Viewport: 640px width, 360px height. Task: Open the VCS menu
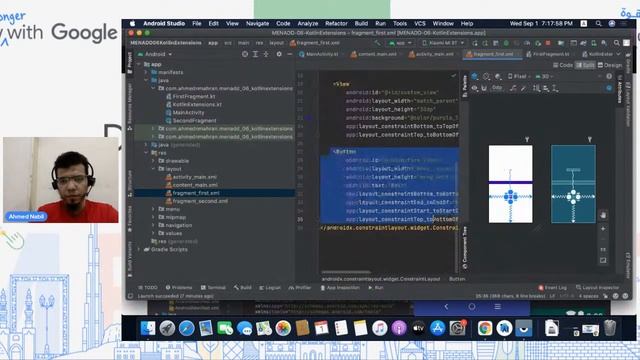(420, 23)
